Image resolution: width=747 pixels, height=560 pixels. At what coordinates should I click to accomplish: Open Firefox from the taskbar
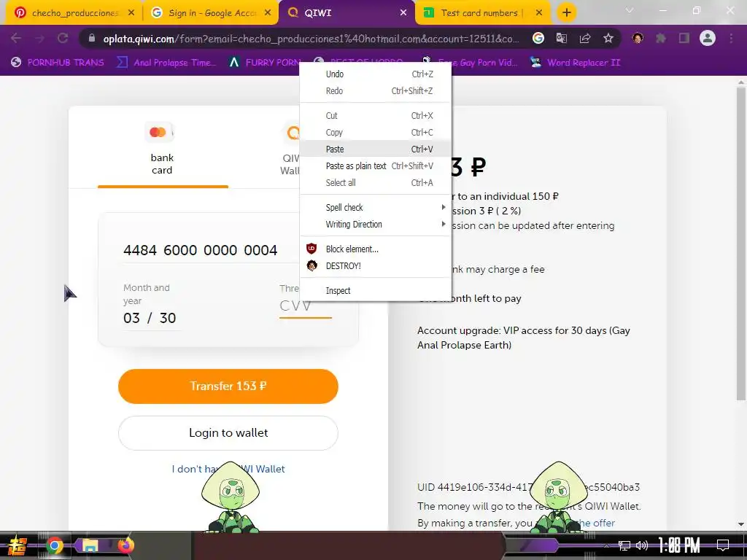tap(125, 545)
